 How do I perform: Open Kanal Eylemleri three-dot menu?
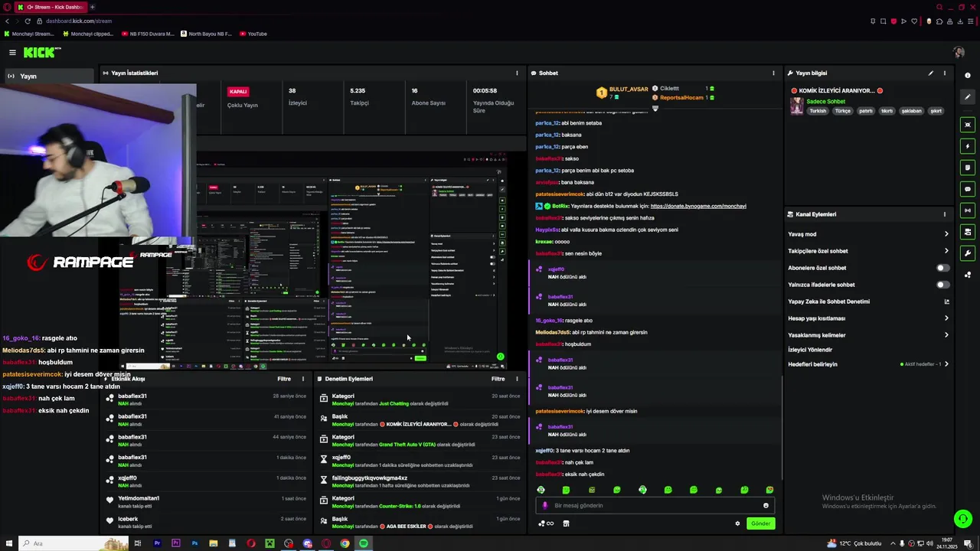pyautogui.click(x=945, y=214)
